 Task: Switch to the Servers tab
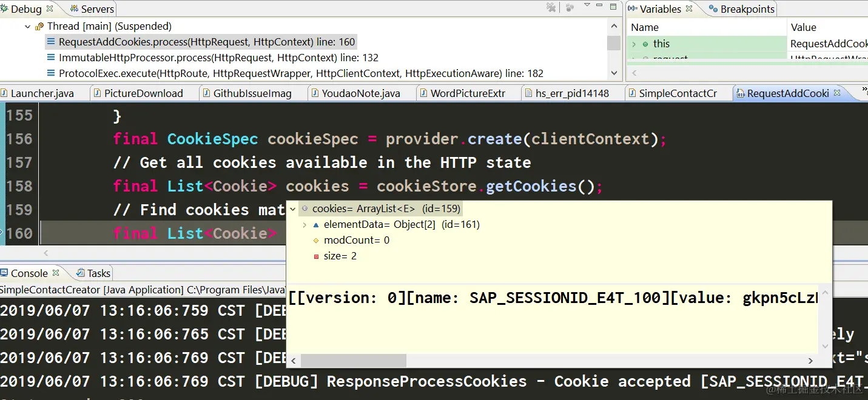click(92, 8)
